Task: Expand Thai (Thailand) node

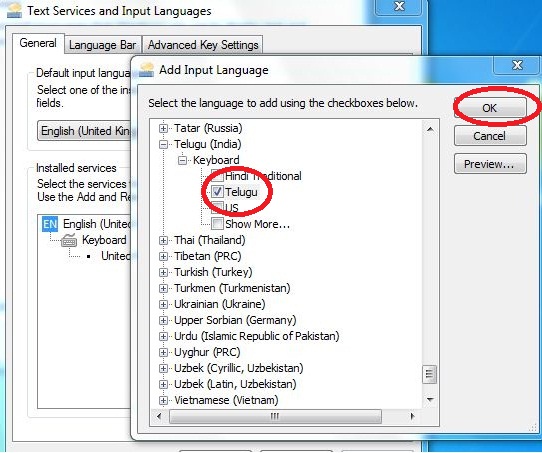Action: pos(163,240)
